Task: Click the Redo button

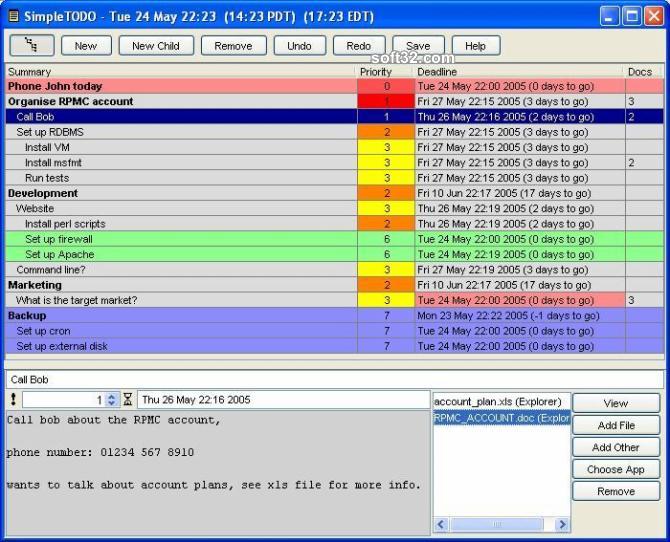Action: click(x=359, y=45)
